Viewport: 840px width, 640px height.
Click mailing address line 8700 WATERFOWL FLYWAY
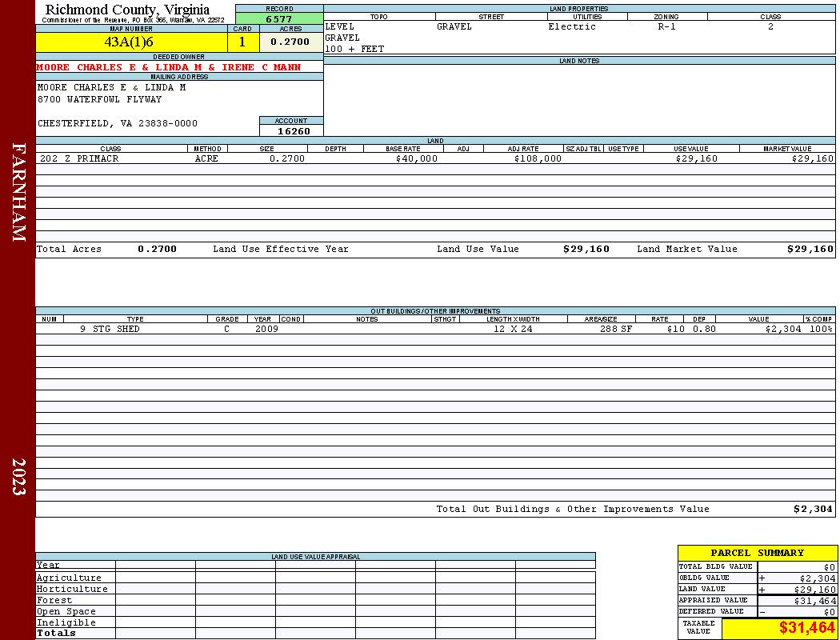(x=99, y=100)
